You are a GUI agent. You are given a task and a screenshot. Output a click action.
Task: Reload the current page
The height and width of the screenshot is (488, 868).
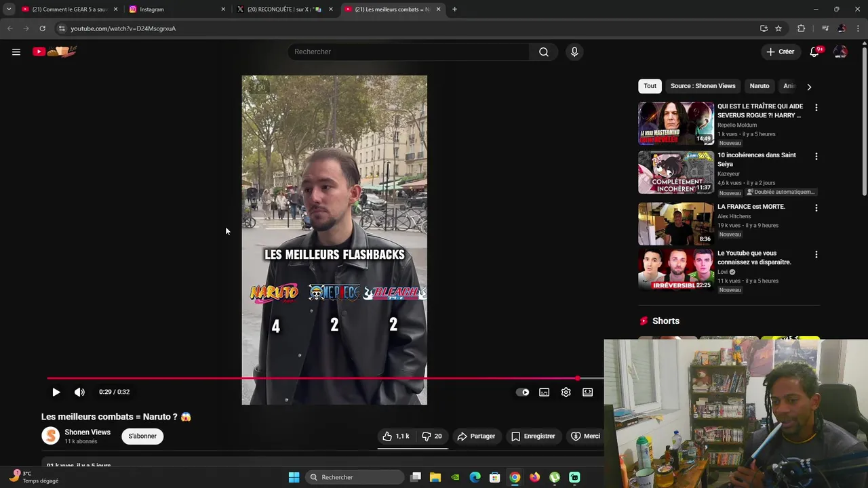pos(42,28)
